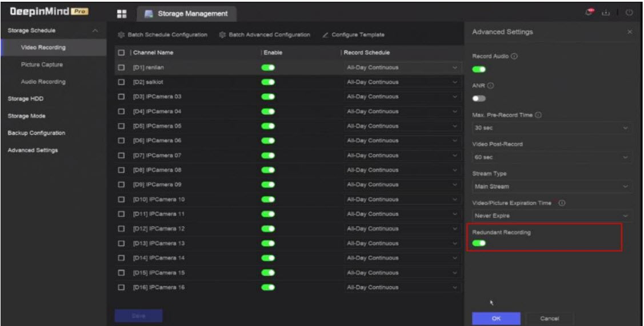Check the box for [D3] IPCamera 03
Image resolution: width=644 pixels, height=326 pixels.
pos(121,96)
